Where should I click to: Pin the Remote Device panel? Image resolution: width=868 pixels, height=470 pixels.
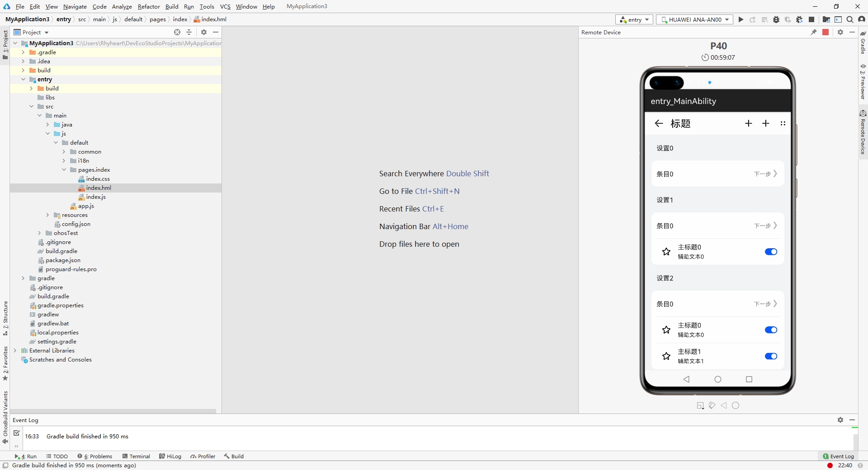[814, 32]
